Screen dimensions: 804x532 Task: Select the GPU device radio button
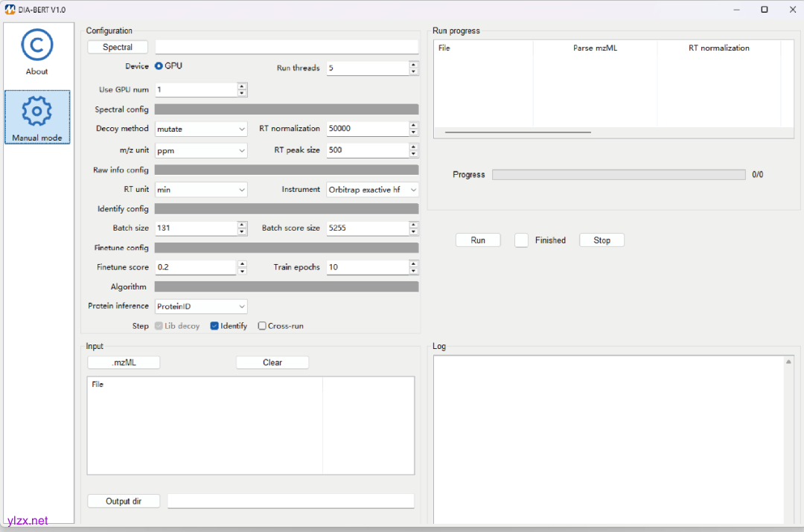pos(159,66)
